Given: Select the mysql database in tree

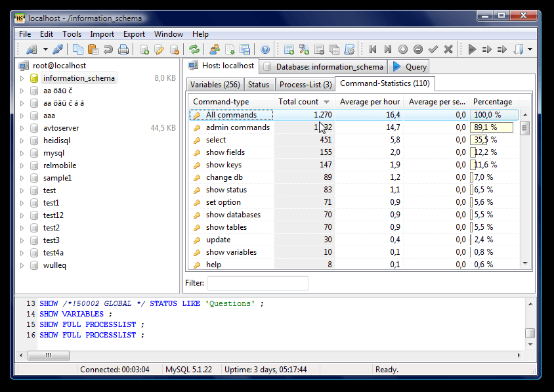Looking at the screenshot, I should (x=54, y=153).
